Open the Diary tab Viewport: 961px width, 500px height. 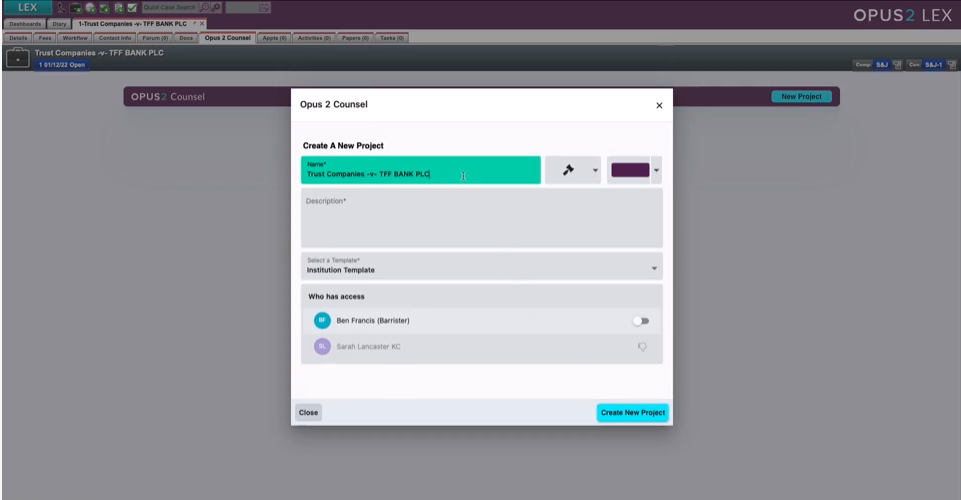pyautogui.click(x=59, y=24)
